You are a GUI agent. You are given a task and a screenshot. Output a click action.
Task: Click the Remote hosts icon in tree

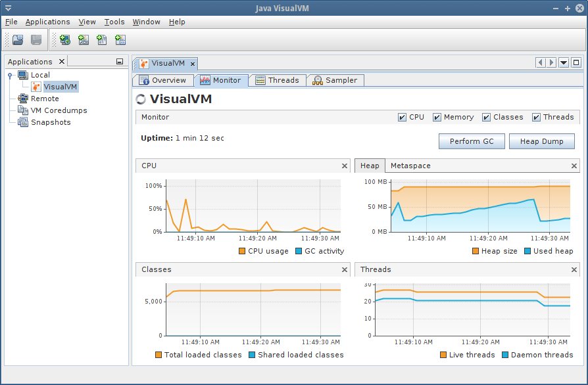click(23, 99)
